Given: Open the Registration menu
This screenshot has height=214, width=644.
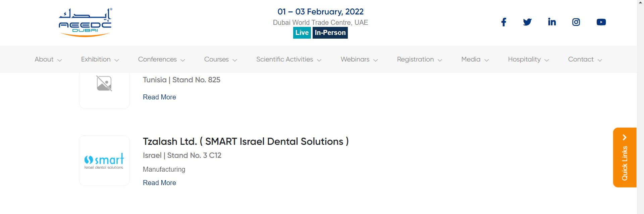Looking at the screenshot, I should pyautogui.click(x=420, y=59).
